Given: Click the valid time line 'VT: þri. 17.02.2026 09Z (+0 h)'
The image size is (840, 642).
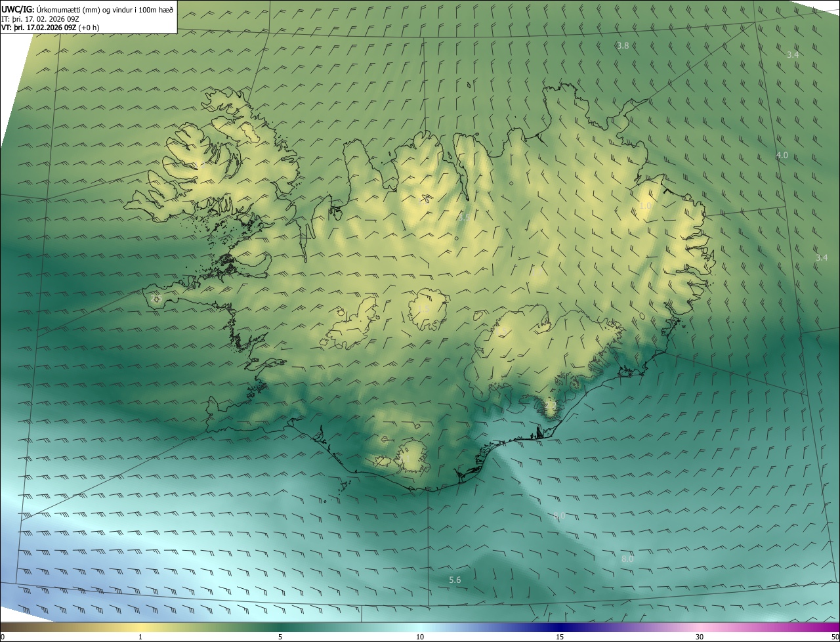Looking at the screenshot, I should [x=51, y=28].
